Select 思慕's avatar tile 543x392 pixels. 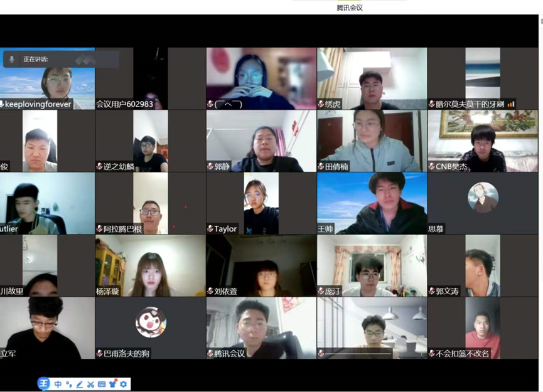483,198
